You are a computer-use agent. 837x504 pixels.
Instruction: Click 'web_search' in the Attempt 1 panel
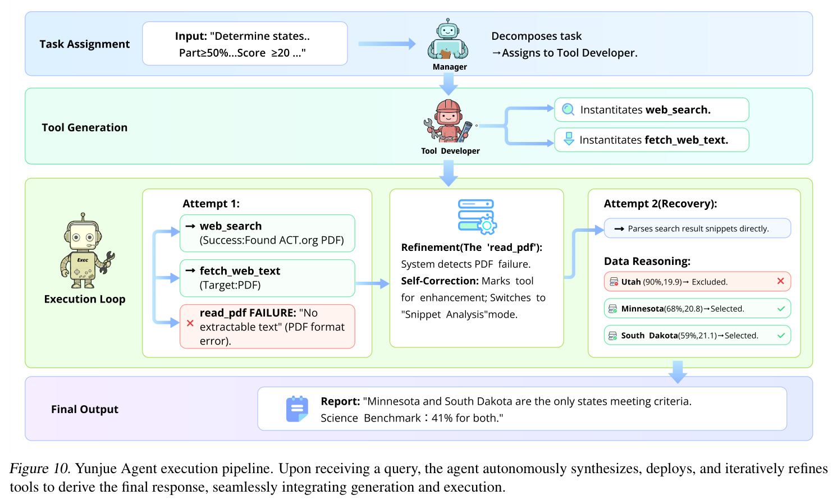tap(231, 226)
